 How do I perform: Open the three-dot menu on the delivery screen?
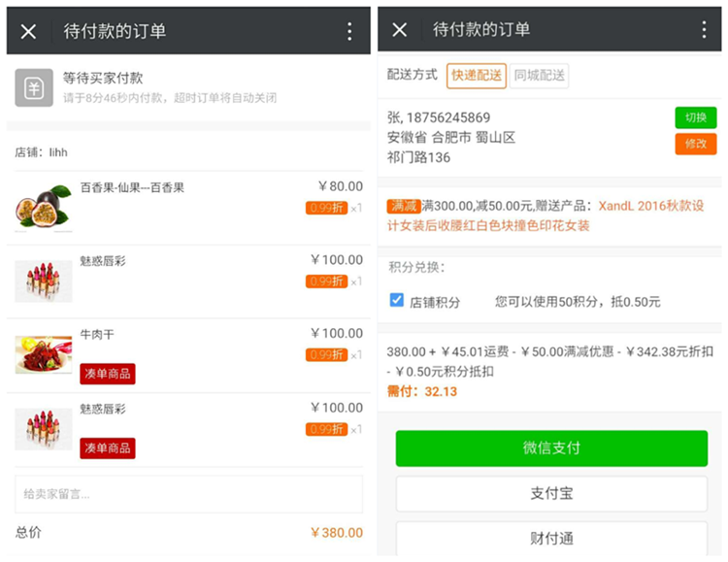(705, 30)
